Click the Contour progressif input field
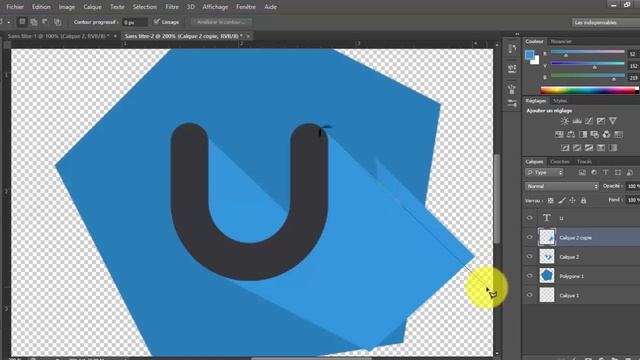The height and width of the screenshot is (360, 640). tap(135, 22)
